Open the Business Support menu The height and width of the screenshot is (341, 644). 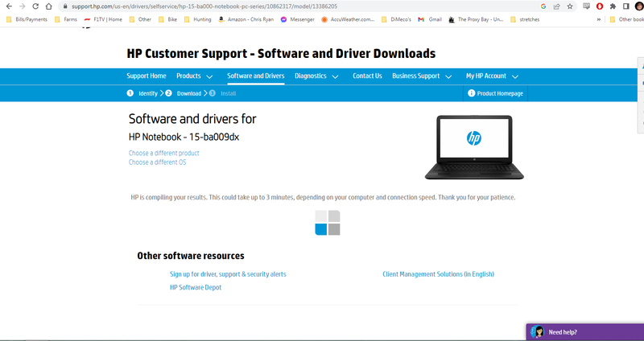415,76
